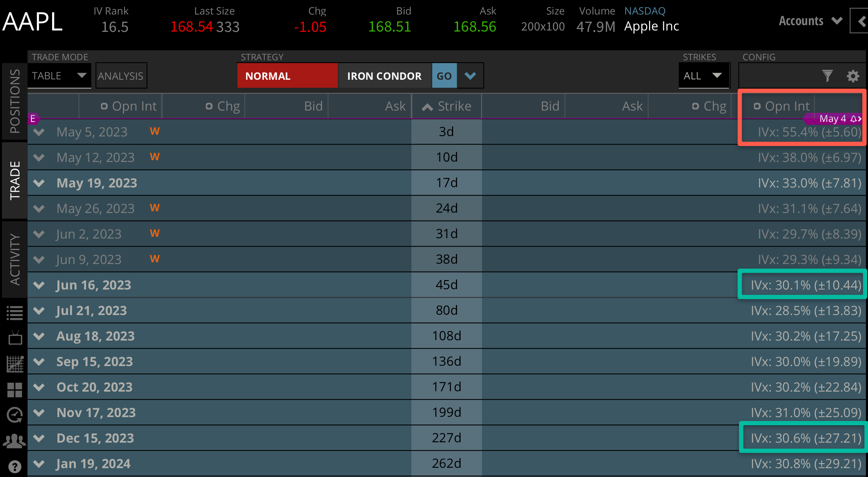868x477 pixels.
Task: Toggle the Opn Int column indicator on the left
Action: point(104,106)
